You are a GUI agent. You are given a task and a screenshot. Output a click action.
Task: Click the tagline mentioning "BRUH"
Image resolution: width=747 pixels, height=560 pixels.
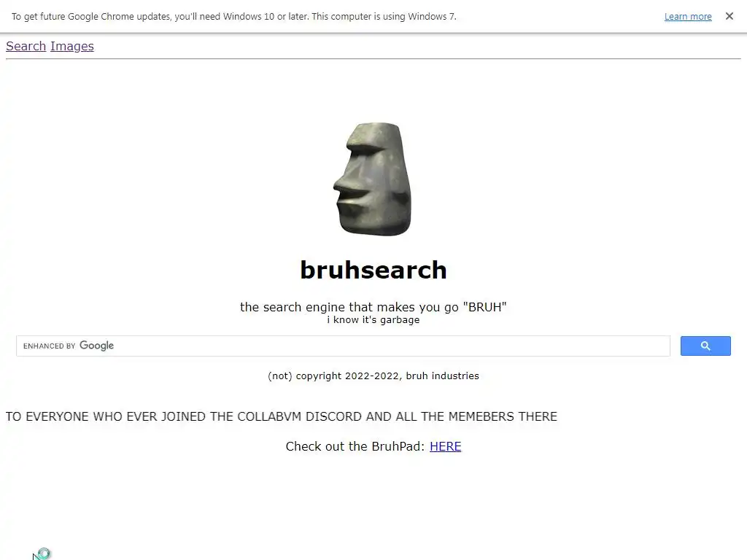coord(373,307)
